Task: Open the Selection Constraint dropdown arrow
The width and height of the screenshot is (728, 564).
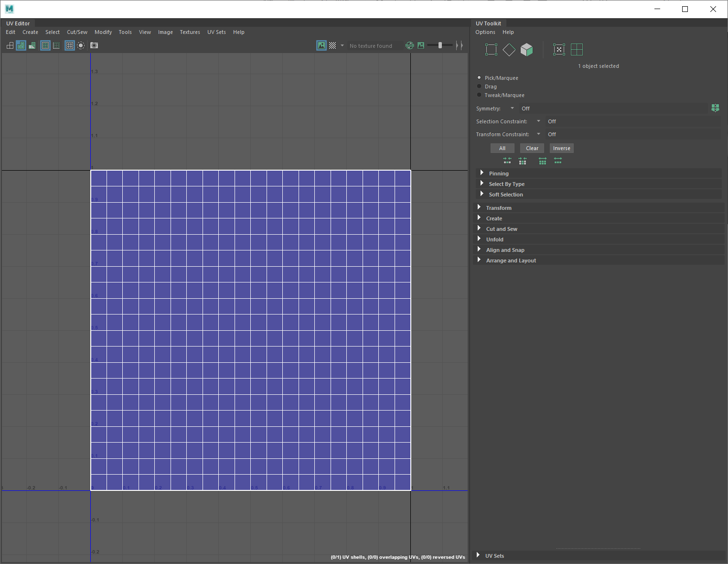Action: pyautogui.click(x=538, y=121)
